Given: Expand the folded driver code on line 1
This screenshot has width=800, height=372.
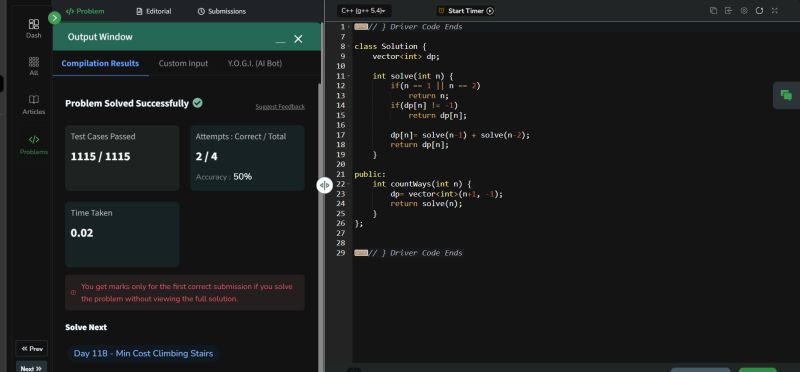Looking at the screenshot, I should pyautogui.click(x=361, y=27).
